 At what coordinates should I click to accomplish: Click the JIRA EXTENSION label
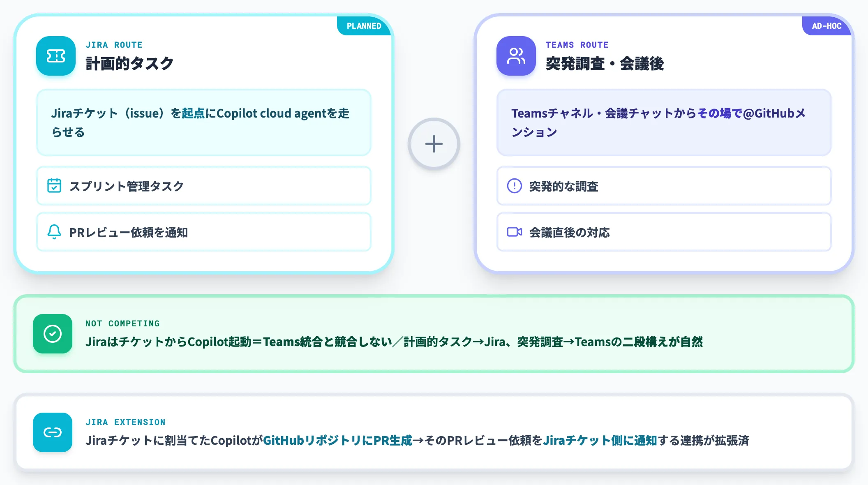(x=125, y=422)
